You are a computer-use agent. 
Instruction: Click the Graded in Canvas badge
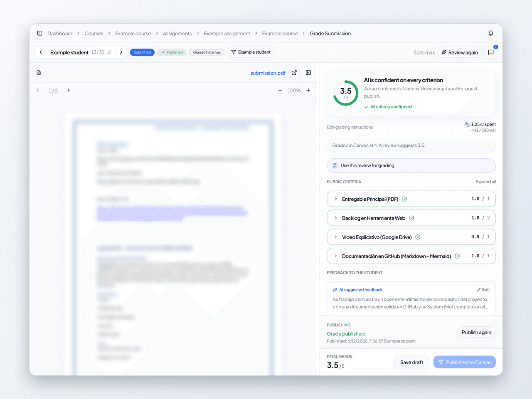(x=207, y=52)
